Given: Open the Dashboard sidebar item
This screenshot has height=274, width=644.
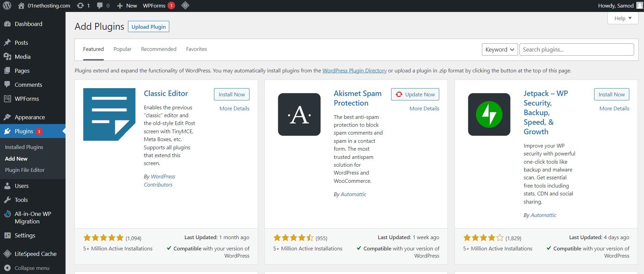Looking at the screenshot, I should tap(33, 24).
